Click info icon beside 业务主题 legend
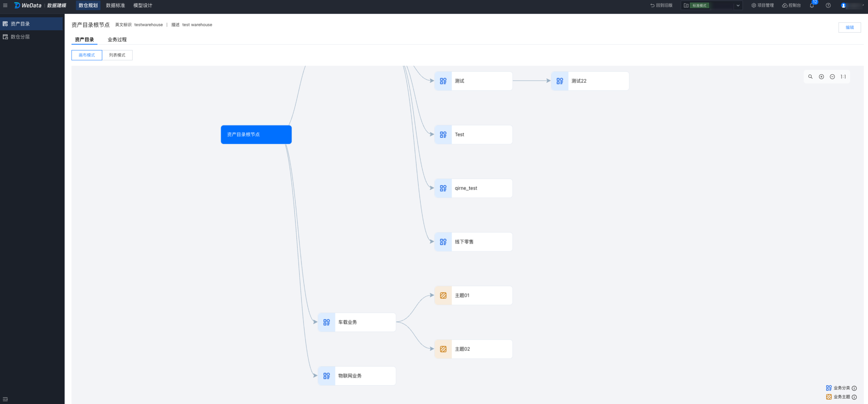The width and height of the screenshot is (868, 404). [854, 397]
